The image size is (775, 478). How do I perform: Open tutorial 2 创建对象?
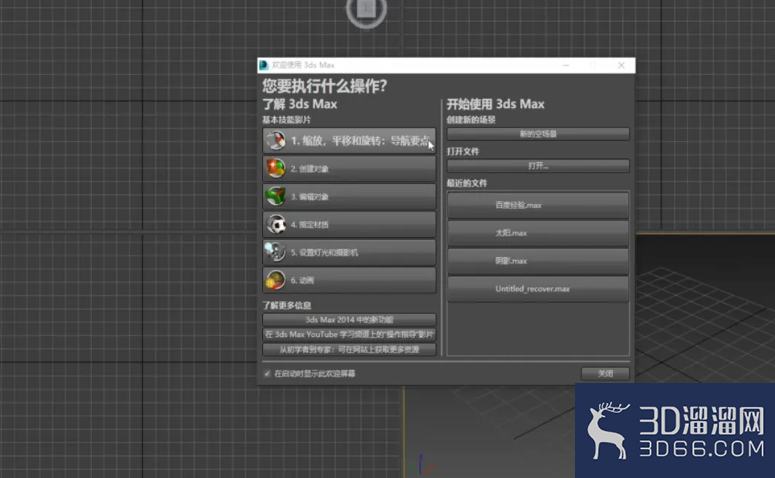pos(349,169)
